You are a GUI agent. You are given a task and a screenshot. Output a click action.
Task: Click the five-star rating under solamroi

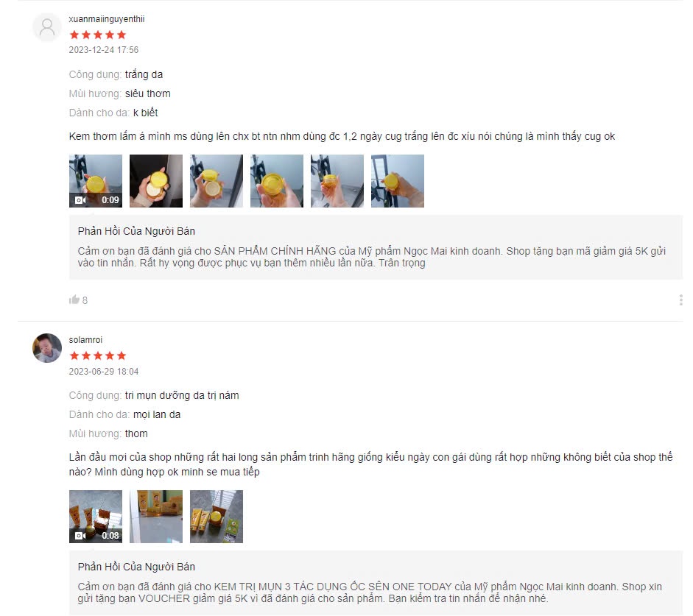[98, 356]
